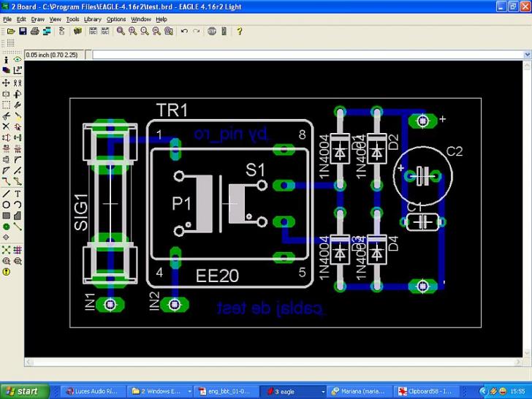The width and height of the screenshot is (532, 399).
Task: Open the grid settings icon
Action: click(x=10, y=44)
